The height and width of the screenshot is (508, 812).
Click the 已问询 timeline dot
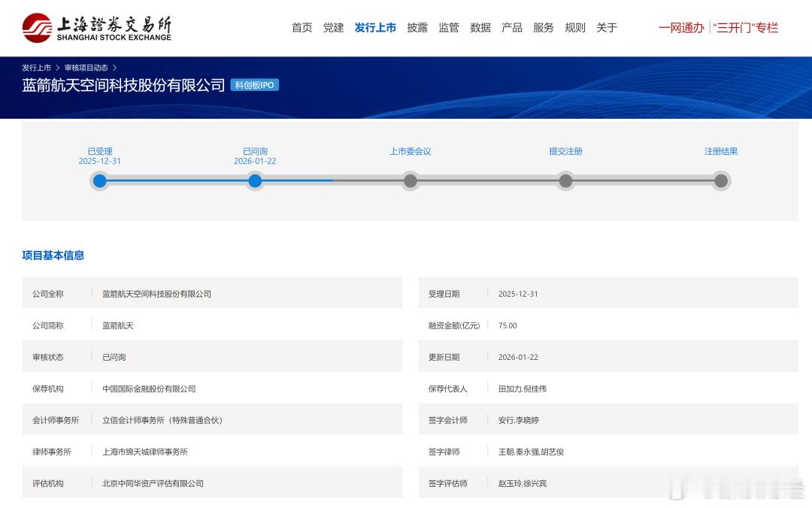coord(255,180)
